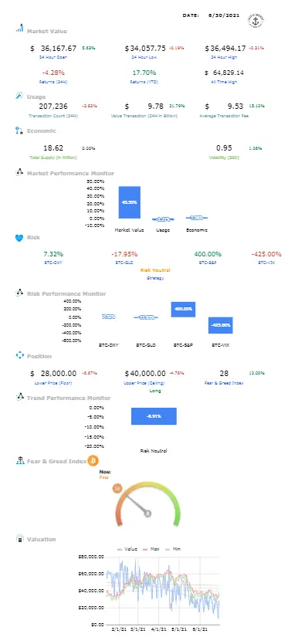This screenshot has height=644, width=288.
Task: Click the BTC-VIX -425.00% bar
Action: 221,325
